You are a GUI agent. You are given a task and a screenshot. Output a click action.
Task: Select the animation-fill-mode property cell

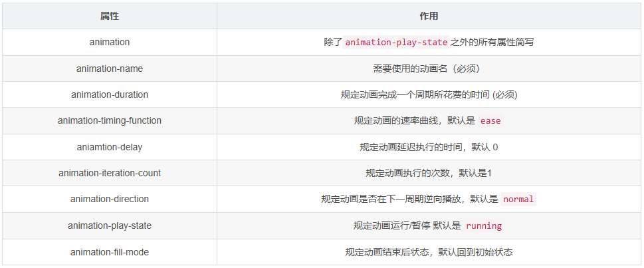point(109,252)
